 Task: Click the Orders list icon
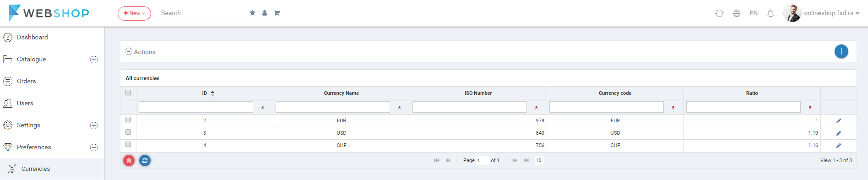(x=8, y=81)
